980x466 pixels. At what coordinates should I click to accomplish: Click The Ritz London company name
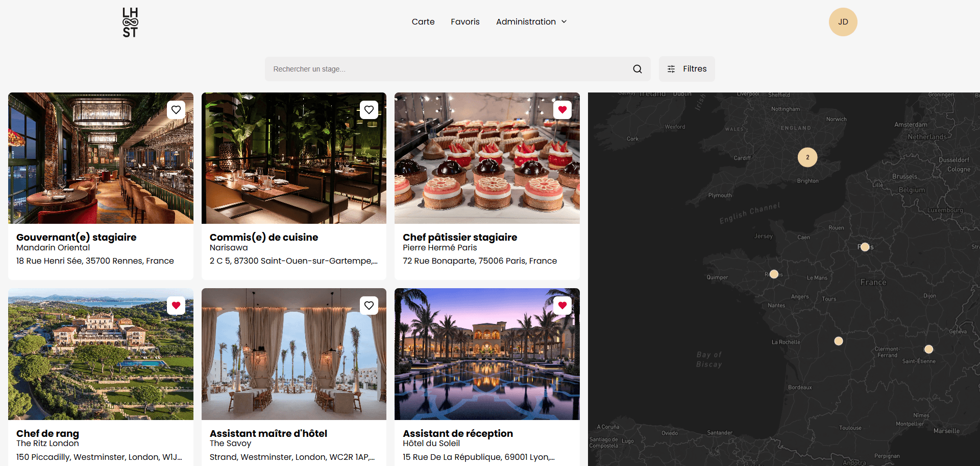tap(47, 444)
